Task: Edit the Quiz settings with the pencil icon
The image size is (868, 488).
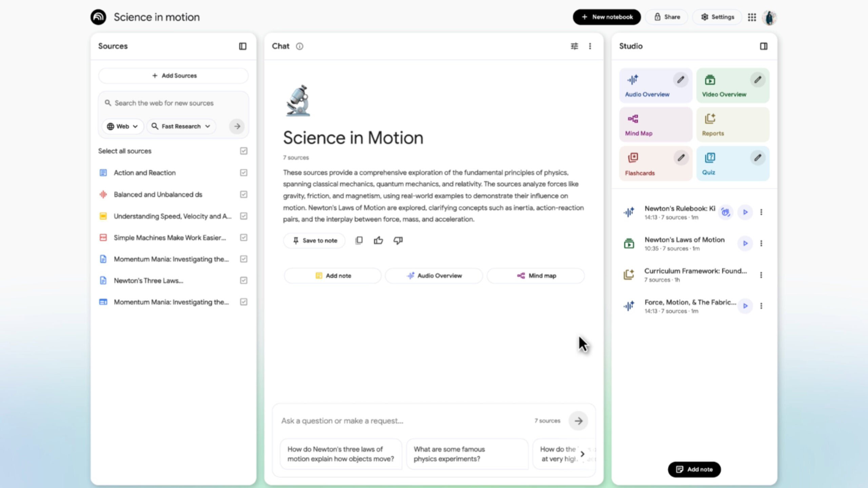Action: [x=758, y=158]
